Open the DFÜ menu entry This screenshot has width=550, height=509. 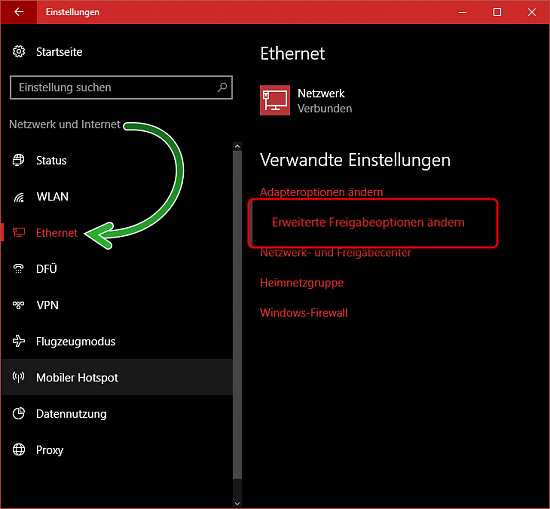[118, 269]
